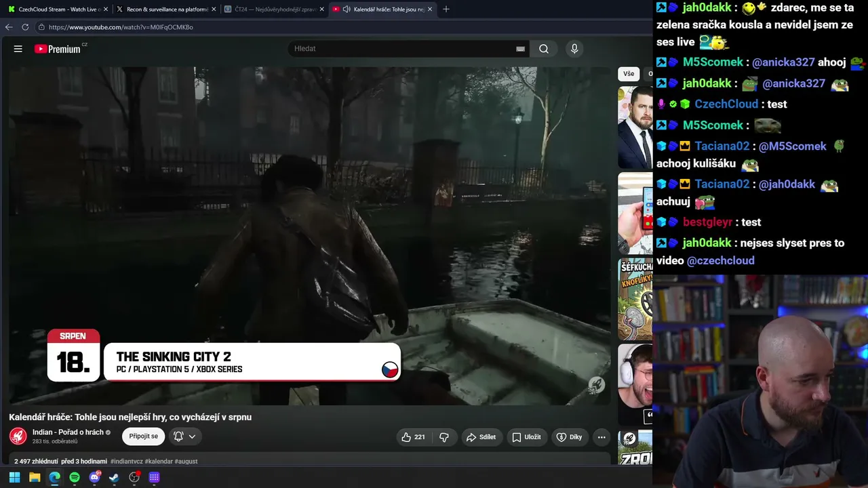Click the 283 tis. odběratelů subscriber count
This screenshot has width=868, height=488.
click(55, 442)
